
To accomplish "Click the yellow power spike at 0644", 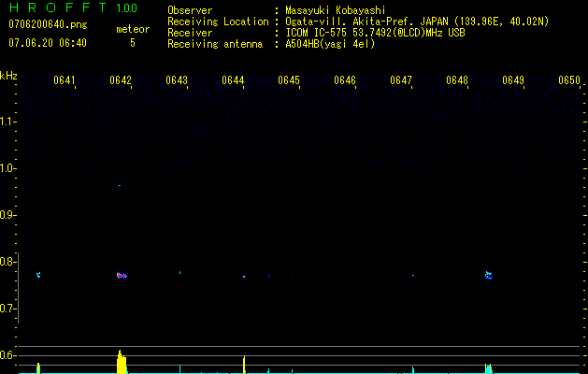I will [245, 365].
